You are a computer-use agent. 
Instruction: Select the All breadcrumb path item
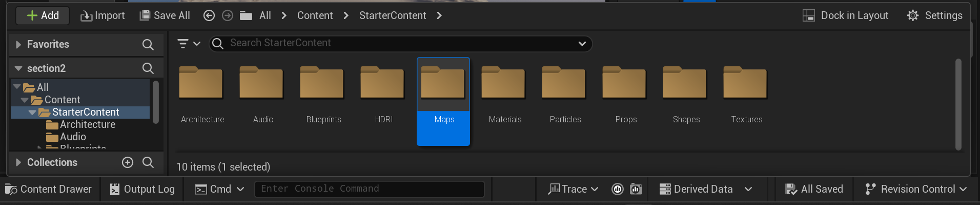(265, 15)
